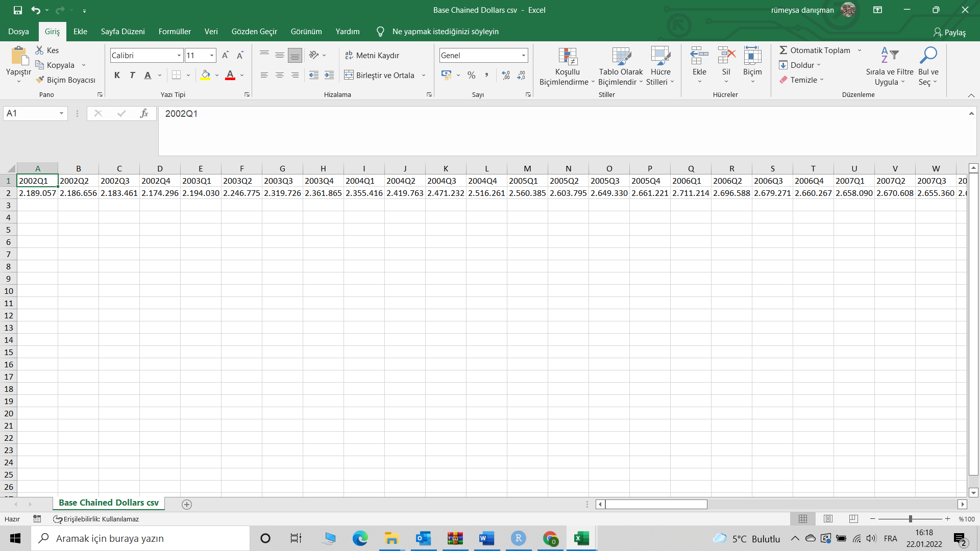Expand the Genel number format dropdown
The image size is (980, 551).
(523, 55)
